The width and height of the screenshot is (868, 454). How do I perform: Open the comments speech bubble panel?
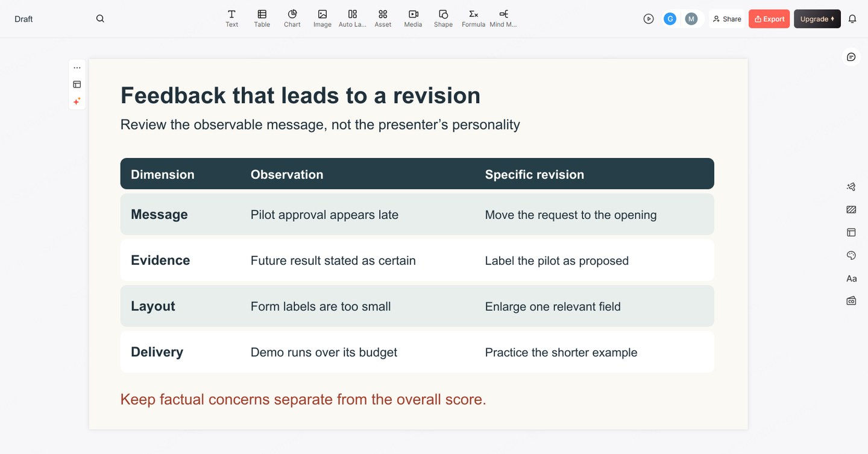[x=851, y=57]
